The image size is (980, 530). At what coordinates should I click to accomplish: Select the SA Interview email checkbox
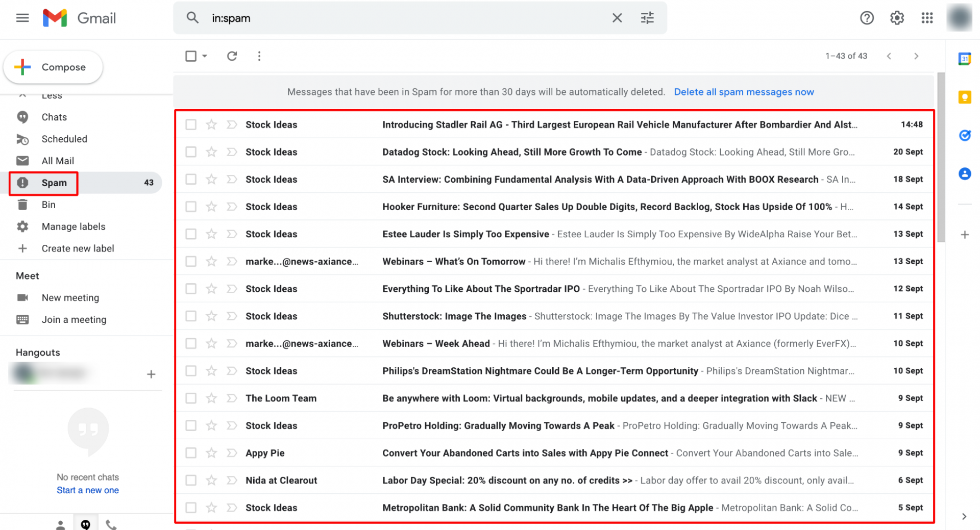(x=191, y=180)
